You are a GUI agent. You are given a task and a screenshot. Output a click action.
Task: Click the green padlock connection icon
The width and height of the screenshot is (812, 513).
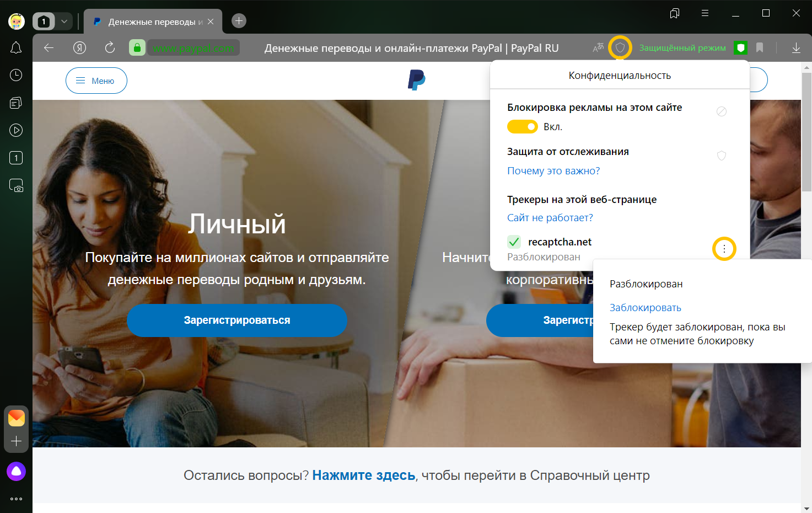137,48
